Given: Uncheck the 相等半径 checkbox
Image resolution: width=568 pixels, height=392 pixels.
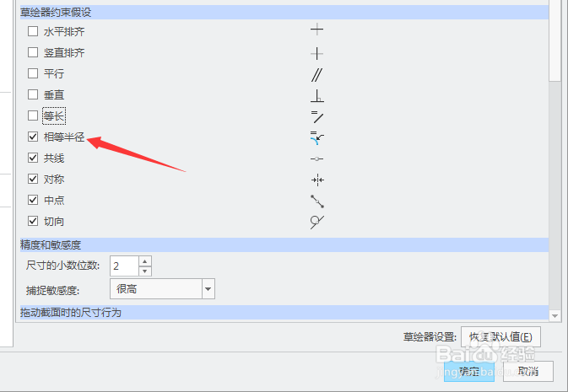Looking at the screenshot, I should (33, 137).
